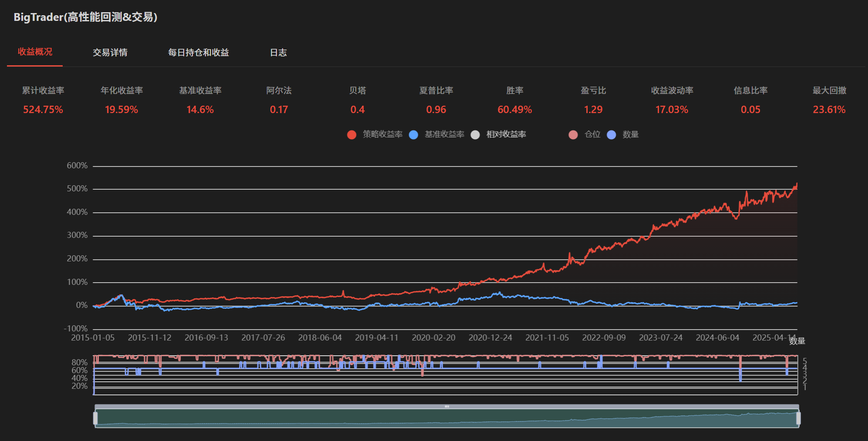
Task: Click the red dot beside 策略收益率 legend
Action: [x=352, y=135]
